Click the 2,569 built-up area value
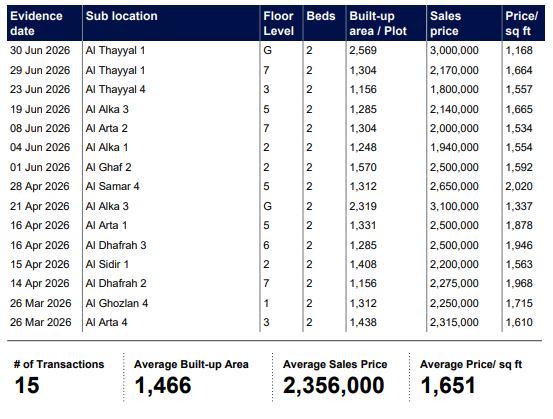 tap(363, 50)
